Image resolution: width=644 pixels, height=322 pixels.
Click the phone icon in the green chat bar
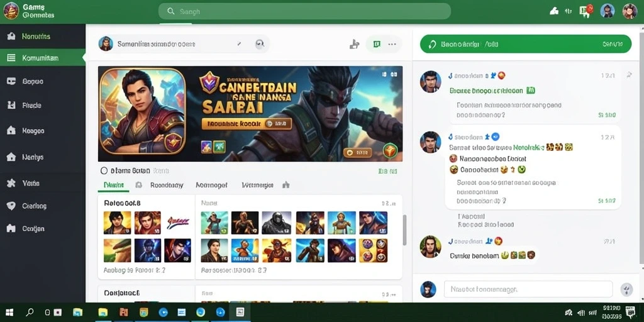431,44
